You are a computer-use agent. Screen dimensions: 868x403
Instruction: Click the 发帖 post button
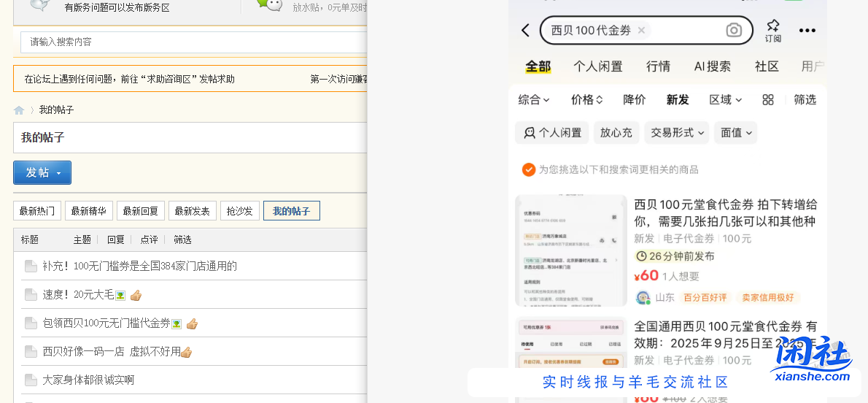42,173
